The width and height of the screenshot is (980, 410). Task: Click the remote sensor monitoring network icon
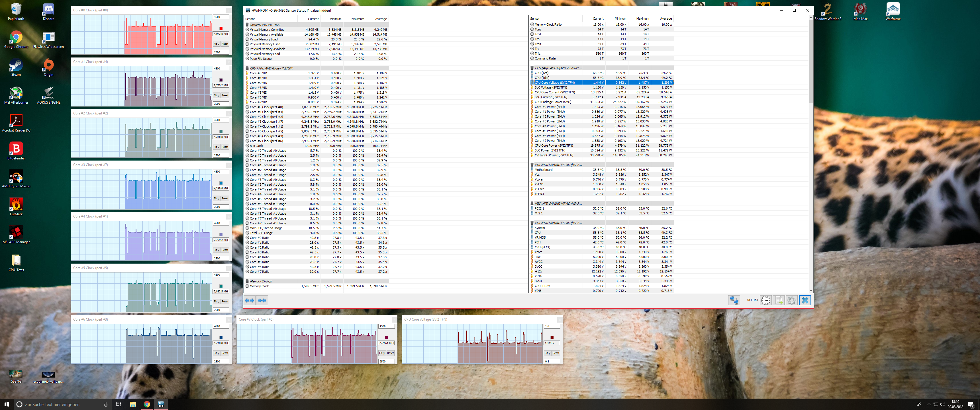734,300
